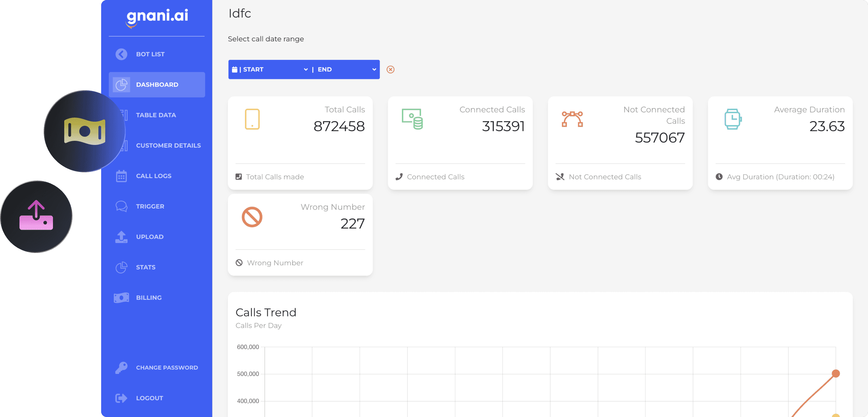Screen dimensions: 868x417
Task: Open Customer Details page
Action: point(168,146)
